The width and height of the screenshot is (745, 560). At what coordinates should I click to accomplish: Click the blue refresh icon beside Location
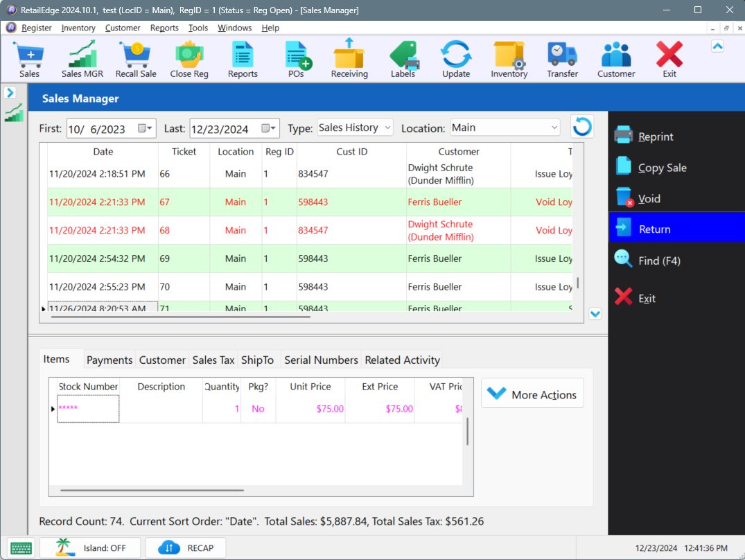(x=582, y=128)
